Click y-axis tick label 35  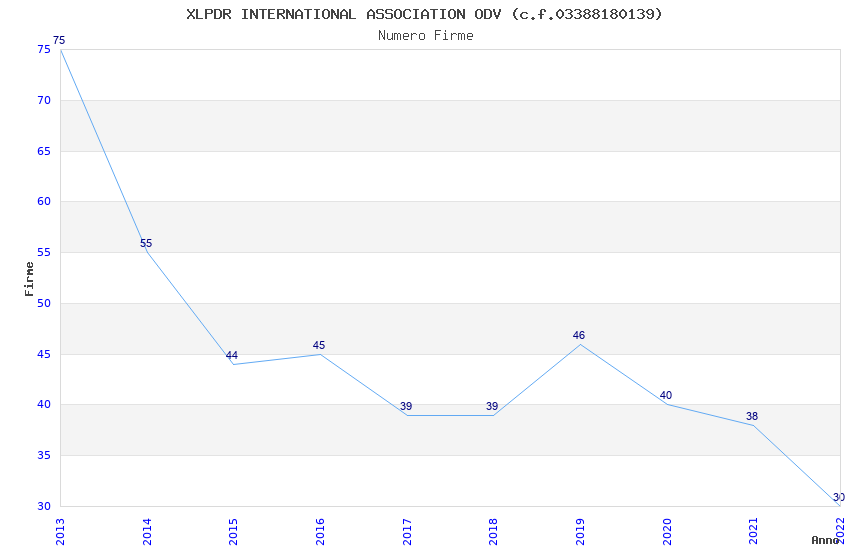(x=44, y=455)
